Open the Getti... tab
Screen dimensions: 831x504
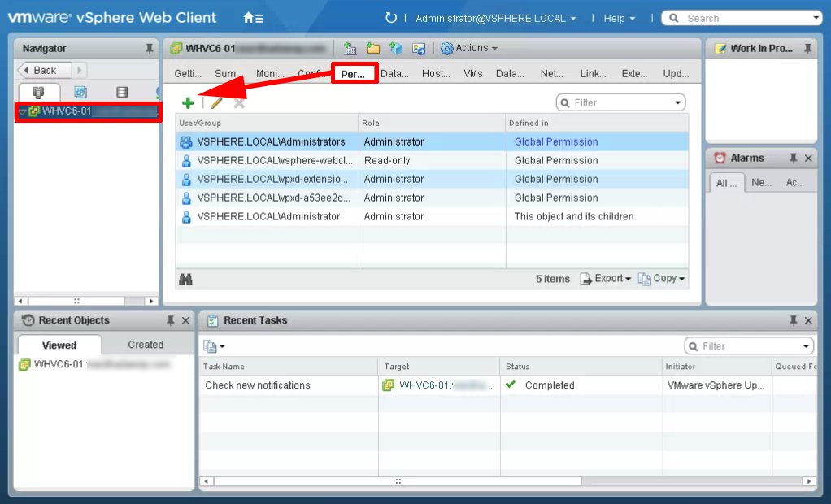[x=188, y=74]
